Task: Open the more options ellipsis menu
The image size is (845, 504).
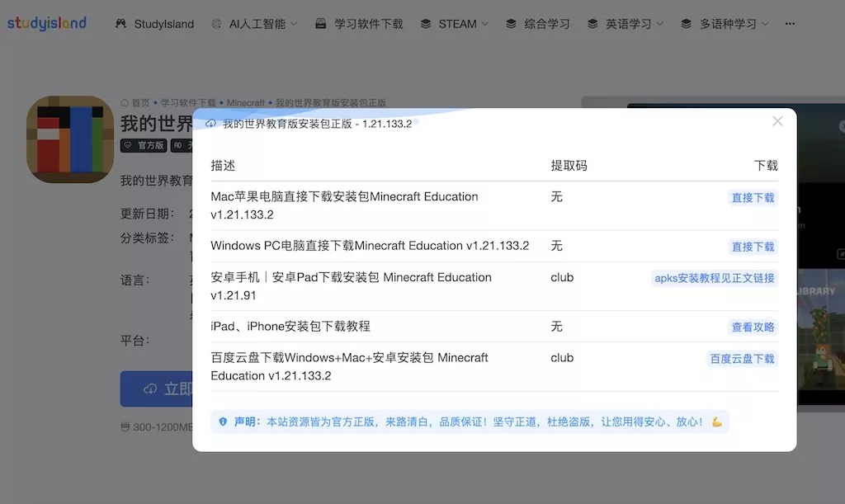Action: pyautogui.click(x=790, y=24)
